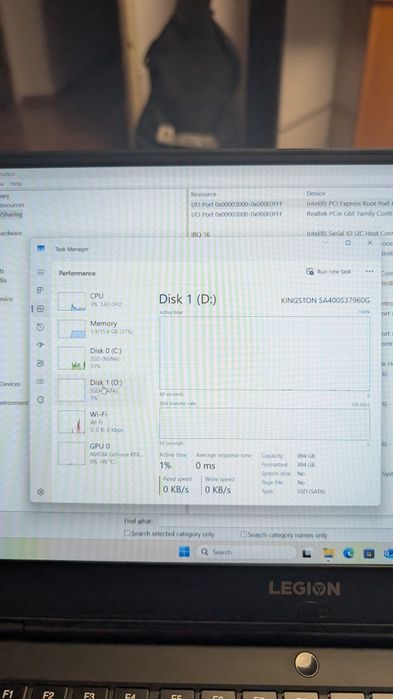The height and width of the screenshot is (699, 393).
Task: Click Average response time 0 ms value
Action: click(205, 465)
